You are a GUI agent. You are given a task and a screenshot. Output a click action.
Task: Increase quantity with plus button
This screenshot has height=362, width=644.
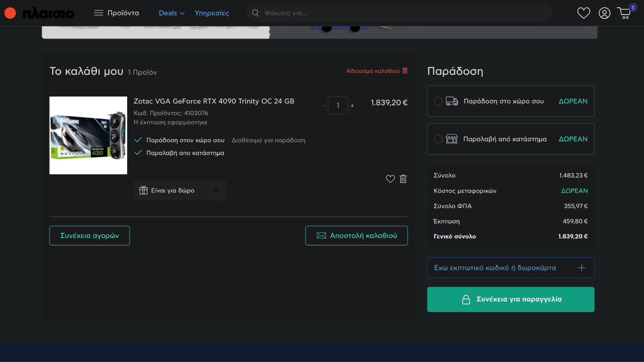352,106
